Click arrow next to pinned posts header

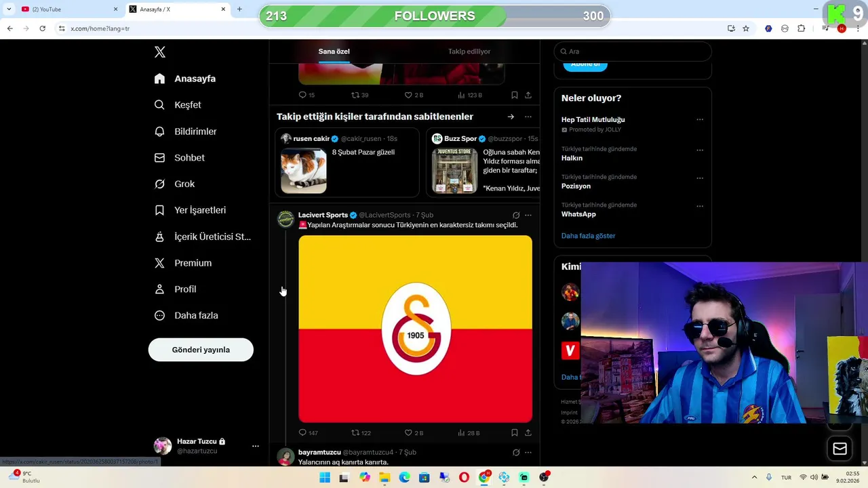pos(511,117)
